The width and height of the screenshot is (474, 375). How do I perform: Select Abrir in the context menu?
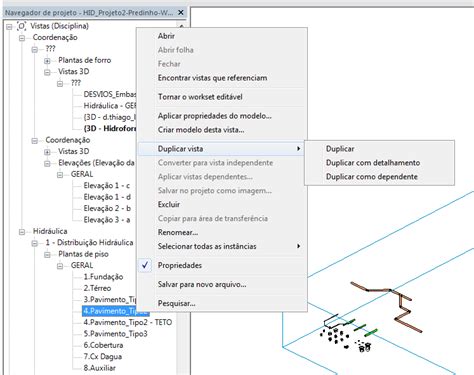tap(222, 36)
